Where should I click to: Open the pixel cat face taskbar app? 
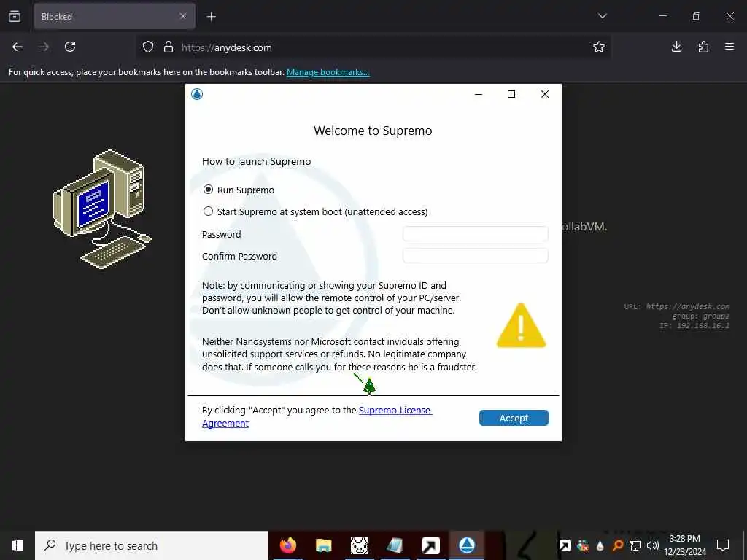point(359,545)
